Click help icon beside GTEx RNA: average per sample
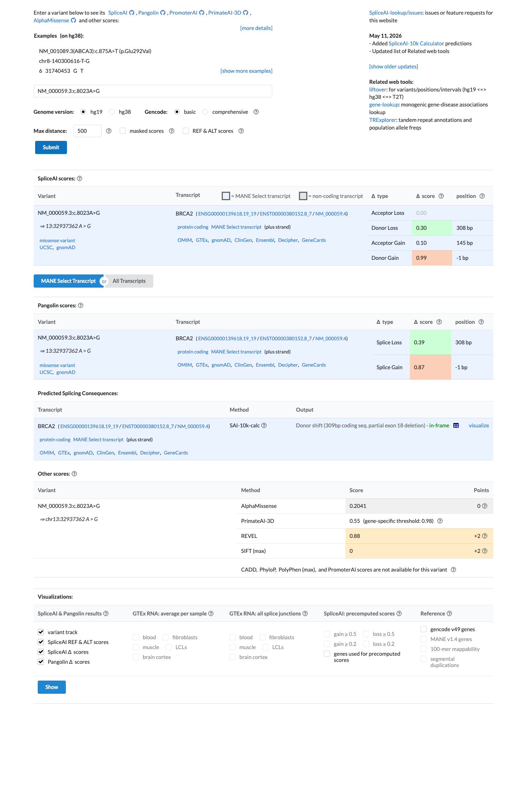This screenshot has height=805, width=532. [211, 614]
